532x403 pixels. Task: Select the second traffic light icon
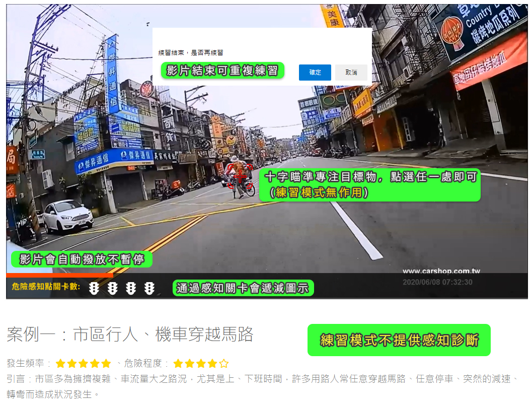pyautogui.click(x=113, y=288)
